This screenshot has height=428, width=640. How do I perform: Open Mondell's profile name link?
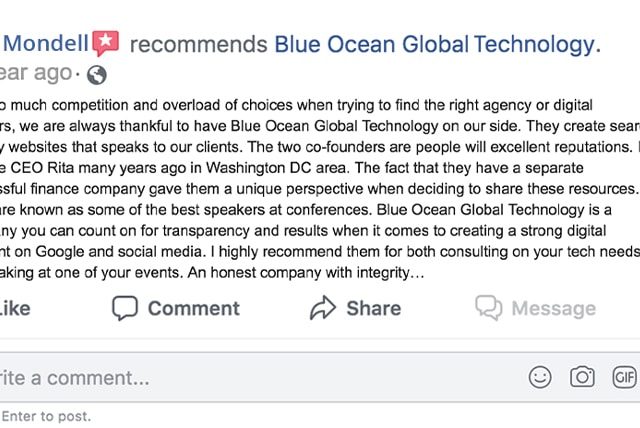pyautogui.click(x=44, y=44)
